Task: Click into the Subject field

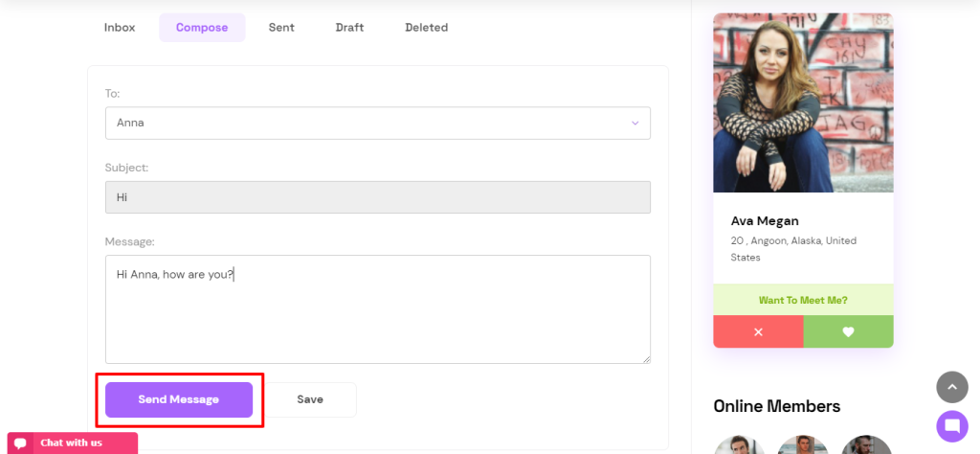Action: 377,197
